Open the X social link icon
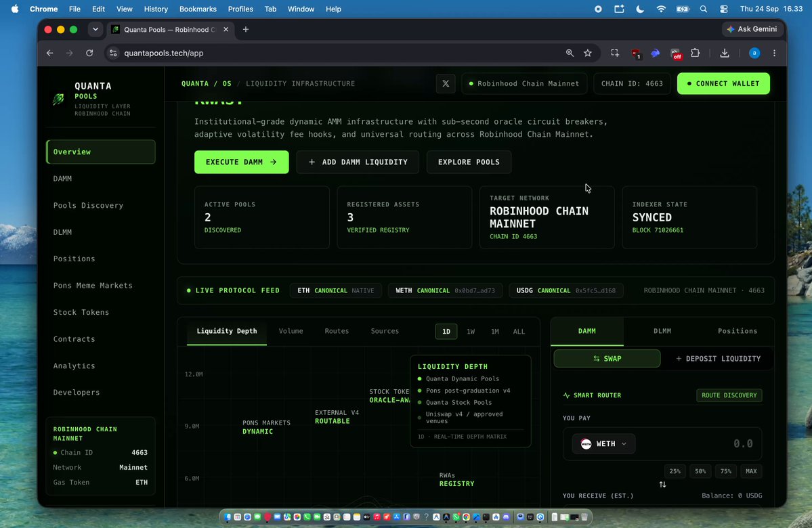 [446, 83]
